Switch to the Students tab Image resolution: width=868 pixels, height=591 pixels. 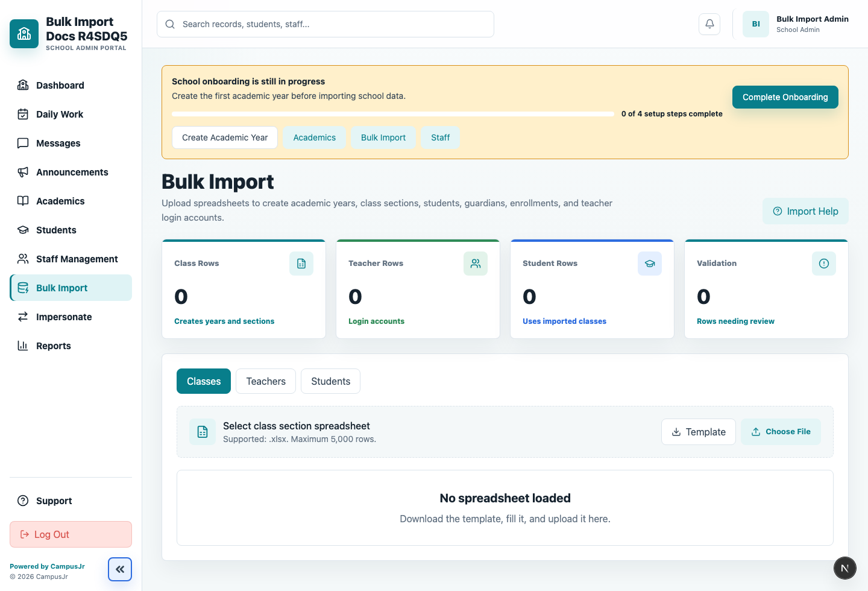[x=330, y=381]
